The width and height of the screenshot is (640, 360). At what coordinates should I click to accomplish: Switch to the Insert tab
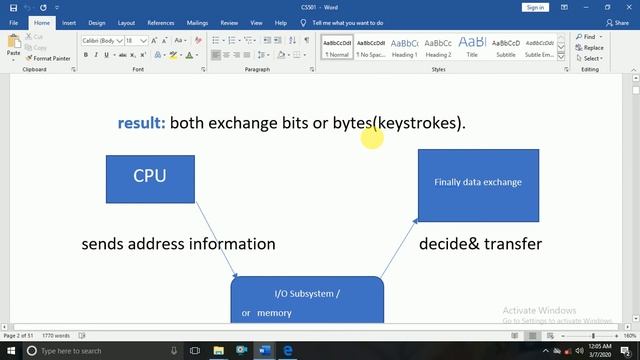(69, 23)
